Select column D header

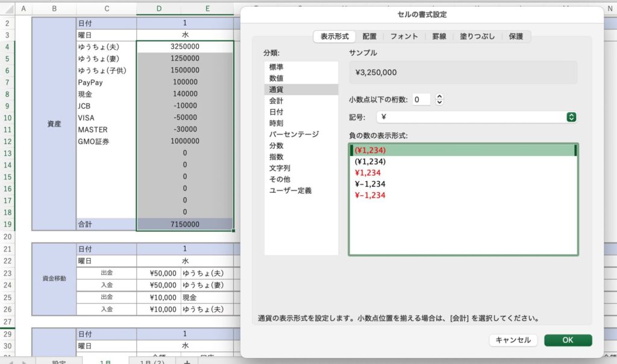158,9
